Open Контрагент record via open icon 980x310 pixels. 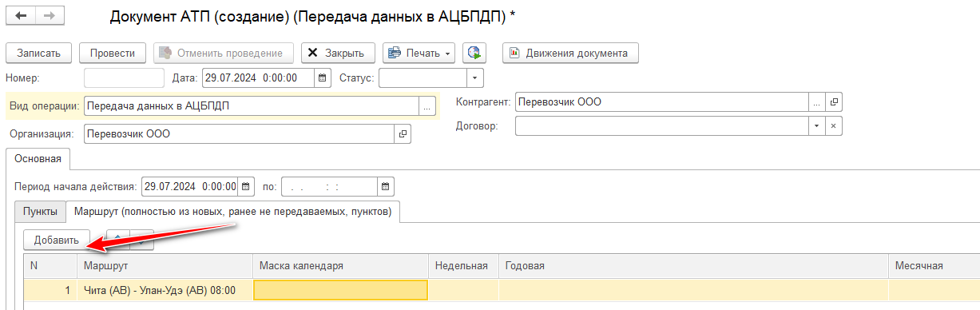[x=835, y=102]
